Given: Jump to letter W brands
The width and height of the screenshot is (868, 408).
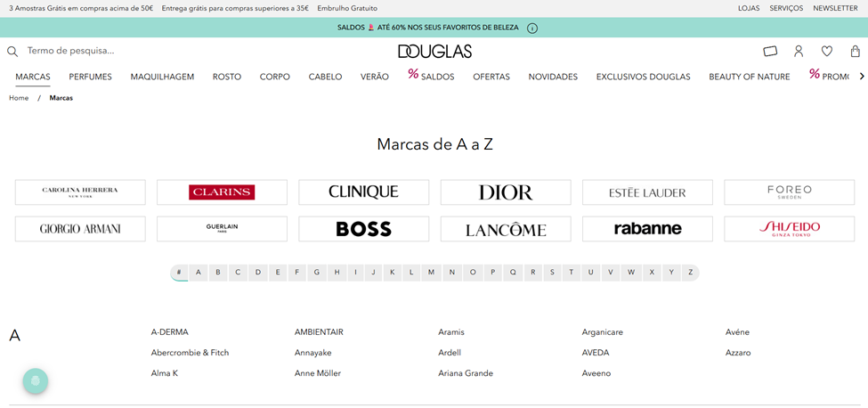Looking at the screenshot, I should [631, 273].
